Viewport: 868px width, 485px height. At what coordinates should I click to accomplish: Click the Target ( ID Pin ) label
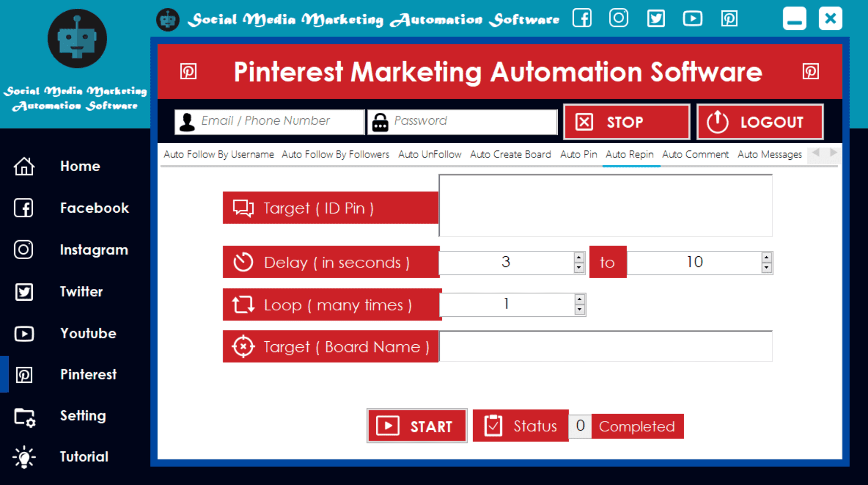tap(330, 208)
